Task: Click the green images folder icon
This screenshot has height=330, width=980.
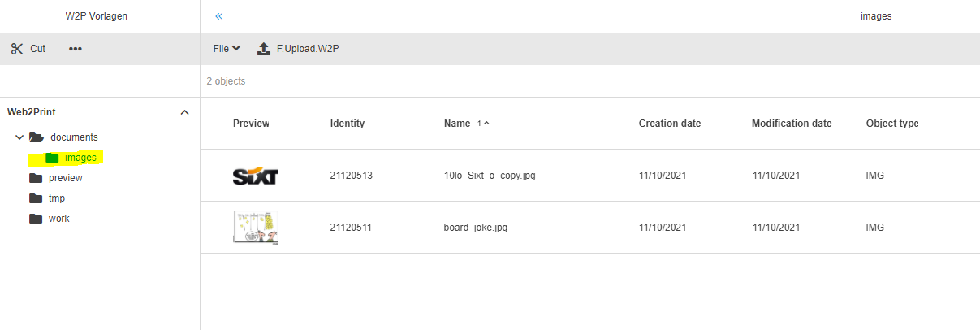Action: (x=52, y=158)
